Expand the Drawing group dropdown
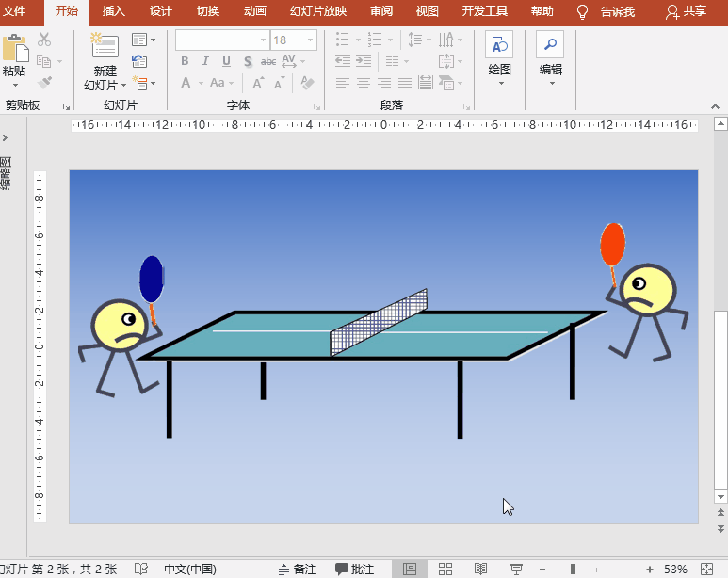Viewport: 728px width, 578px height. [x=501, y=84]
